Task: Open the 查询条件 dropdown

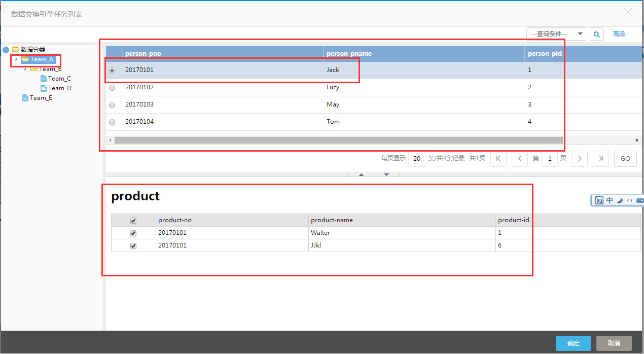Action: (557, 34)
